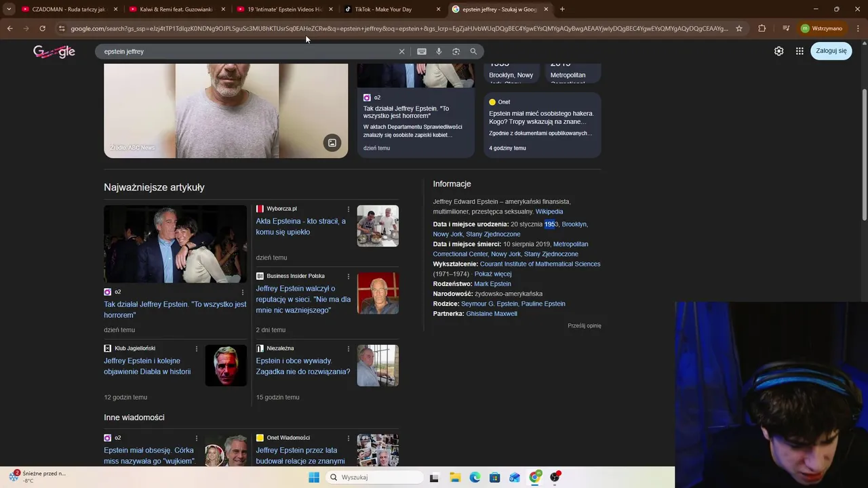
Task: Search by image with the Google Lens icon
Action: pyautogui.click(x=456, y=52)
